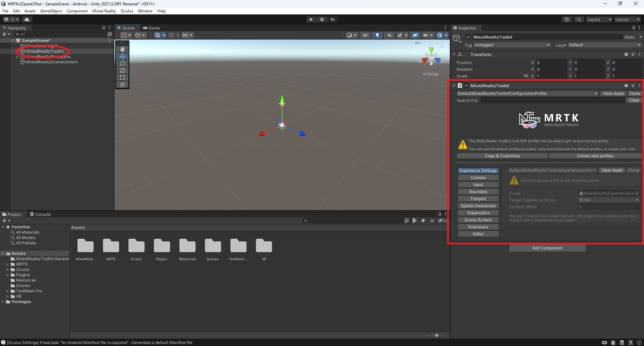Toggle the Static checkbox
The height and width of the screenshot is (346, 644).
pos(620,37)
